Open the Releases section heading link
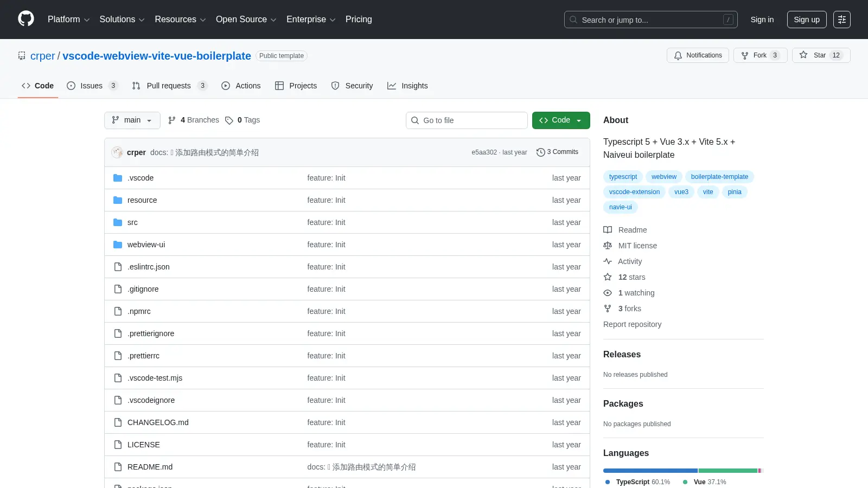The image size is (868, 488). [x=622, y=354]
